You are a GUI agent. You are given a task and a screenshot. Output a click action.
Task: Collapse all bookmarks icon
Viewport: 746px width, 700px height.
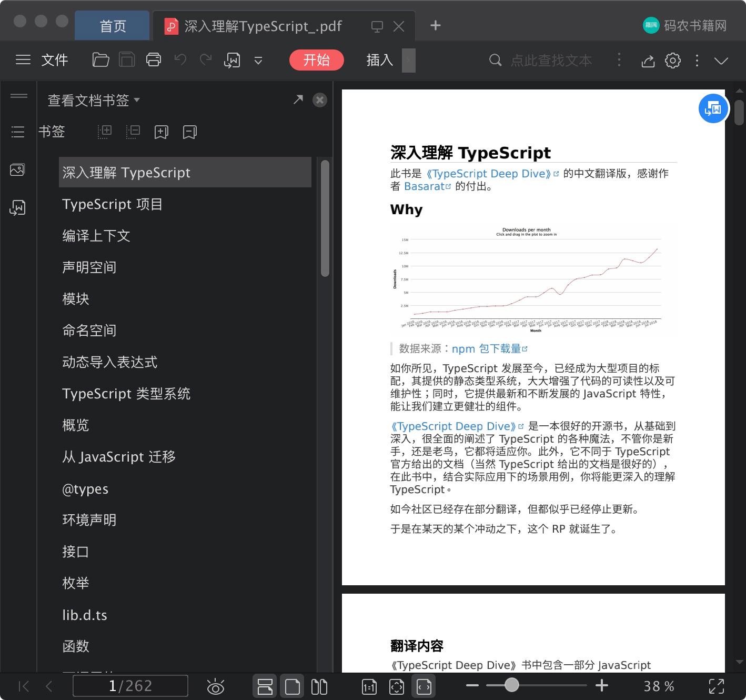pos(133,132)
